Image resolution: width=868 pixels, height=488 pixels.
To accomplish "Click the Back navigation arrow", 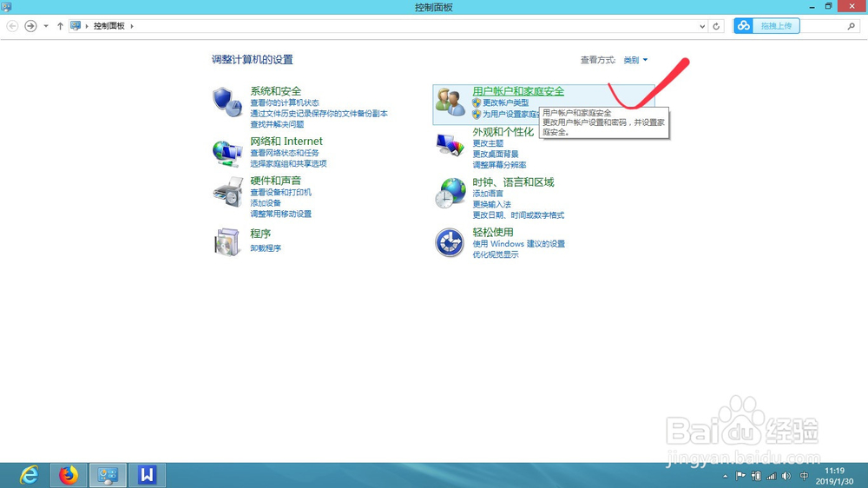I will click(x=12, y=26).
